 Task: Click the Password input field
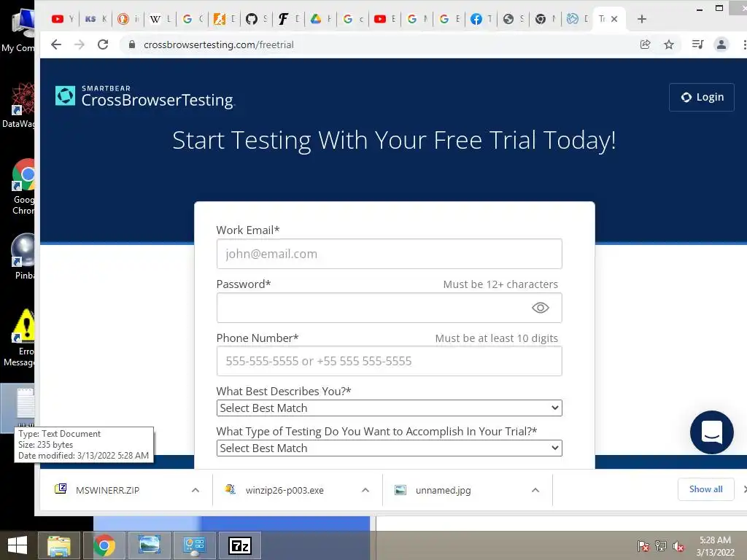(390, 308)
